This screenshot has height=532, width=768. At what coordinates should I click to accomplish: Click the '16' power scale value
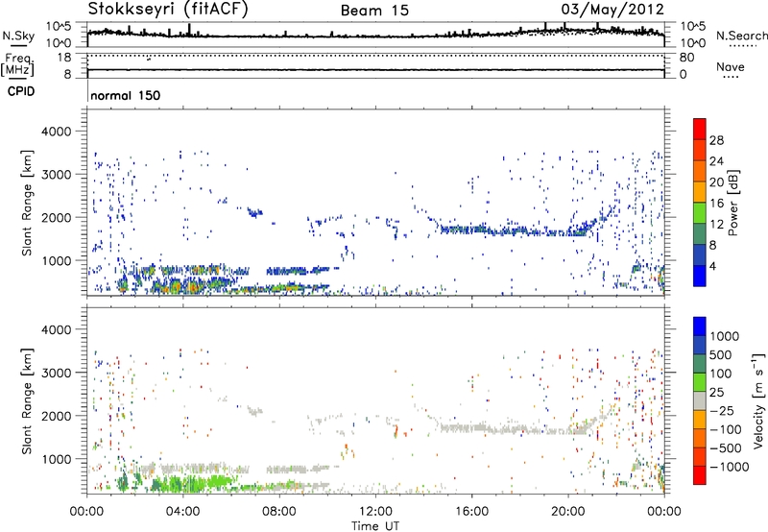[x=716, y=204]
